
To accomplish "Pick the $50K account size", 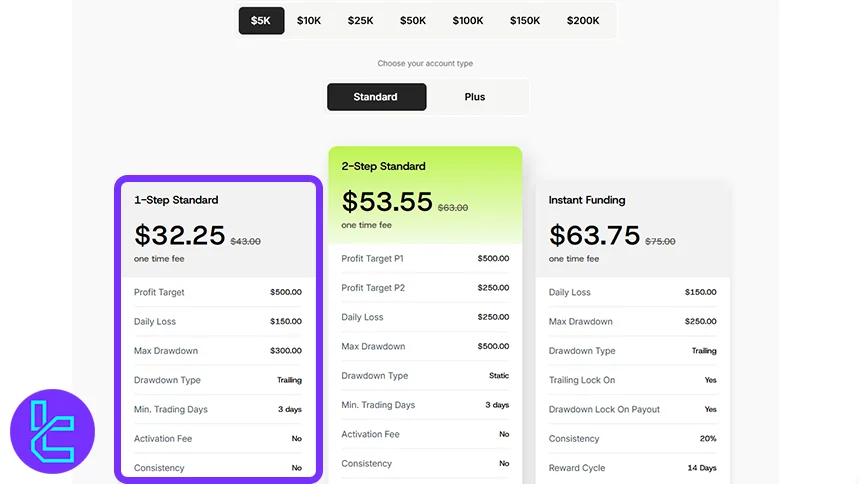I will 413,20.
